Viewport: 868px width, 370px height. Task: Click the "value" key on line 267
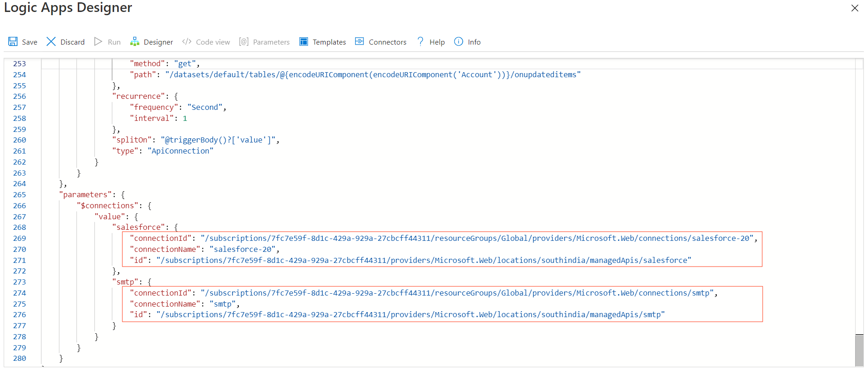pyautogui.click(x=109, y=216)
